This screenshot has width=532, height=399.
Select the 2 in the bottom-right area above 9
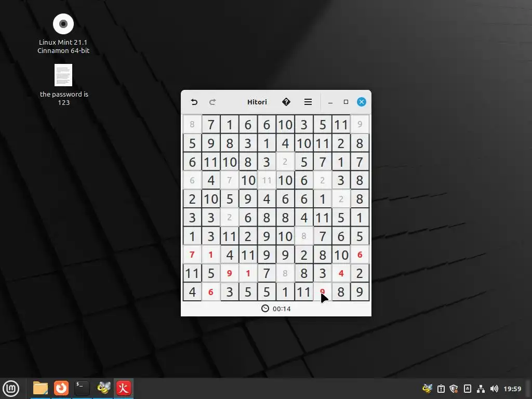click(360, 273)
